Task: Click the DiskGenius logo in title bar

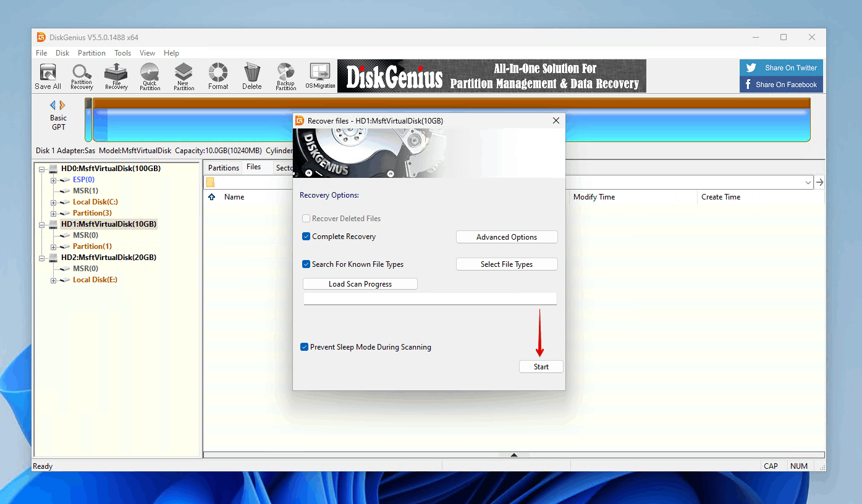Action: click(x=41, y=37)
